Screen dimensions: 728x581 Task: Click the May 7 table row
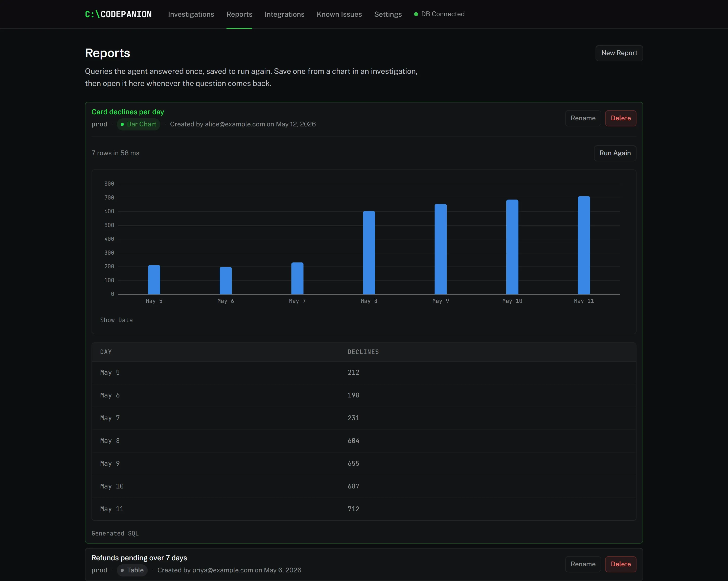[364, 418]
